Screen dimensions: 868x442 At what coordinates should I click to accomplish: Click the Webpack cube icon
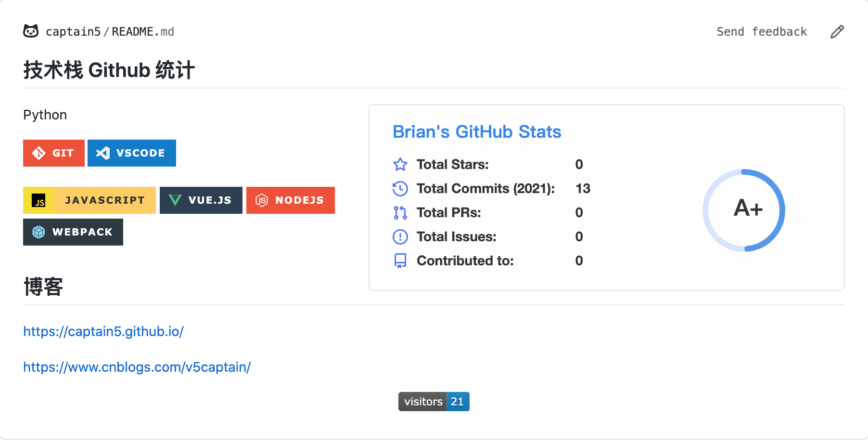pyautogui.click(x=39, y=232)
